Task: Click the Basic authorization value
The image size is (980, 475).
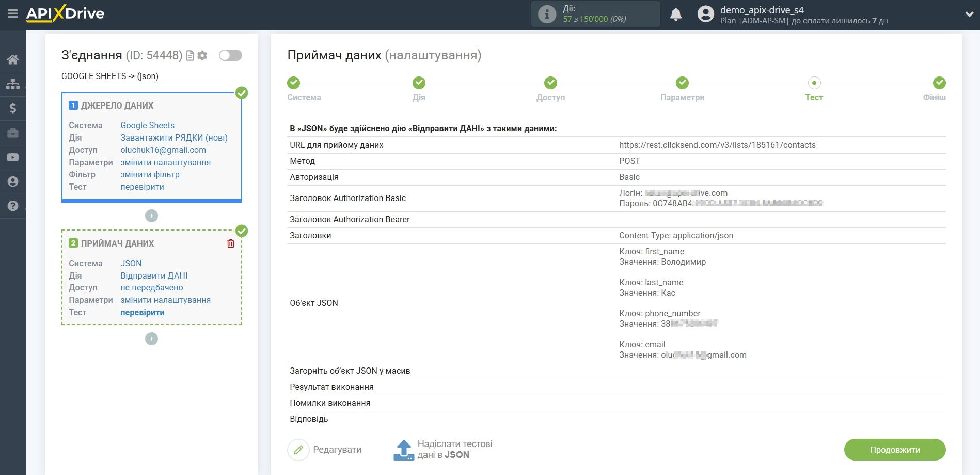Action: click(629, 177)
